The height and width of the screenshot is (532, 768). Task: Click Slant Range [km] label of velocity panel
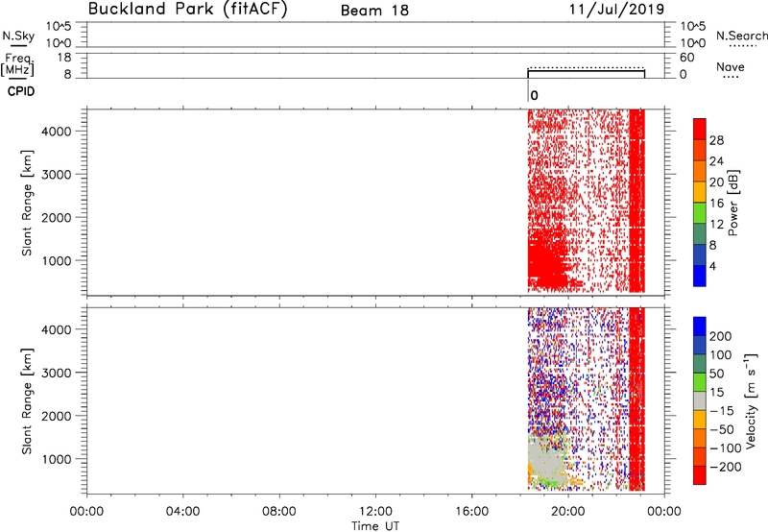coord(27,401)
